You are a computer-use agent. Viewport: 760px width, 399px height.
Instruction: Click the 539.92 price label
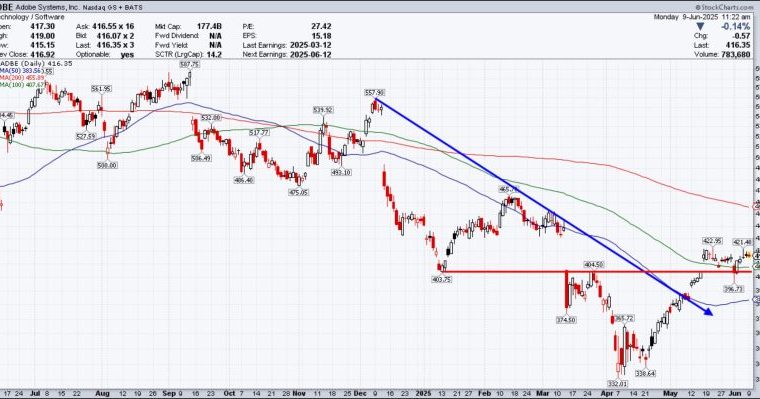(x=323, y=110)
